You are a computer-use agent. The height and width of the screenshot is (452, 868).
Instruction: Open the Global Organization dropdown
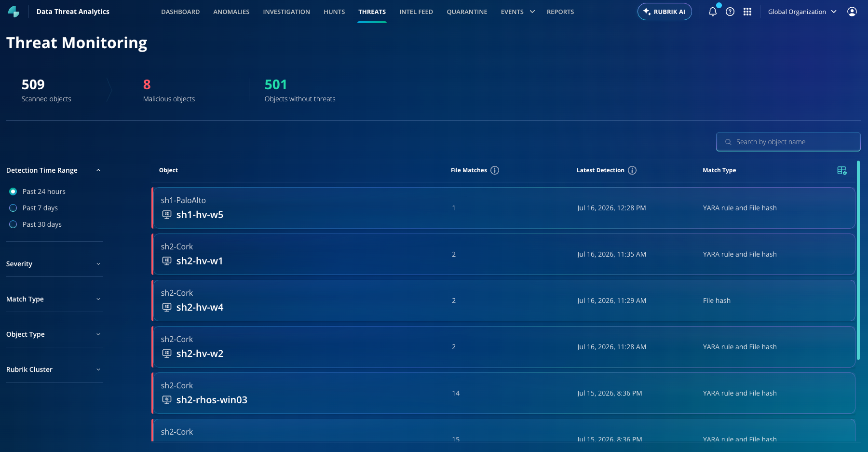pos(802,12)
